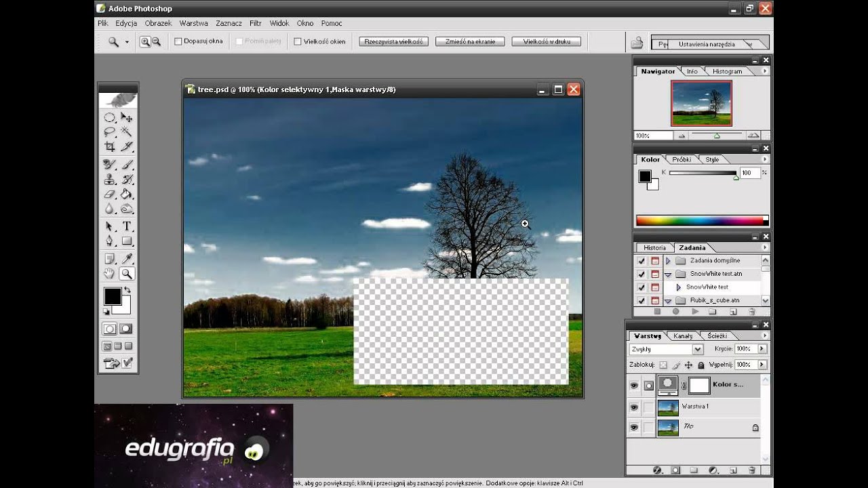Screen dimensions: 868x488
Task: Select the Hand tool
Action: click(109, 274)
